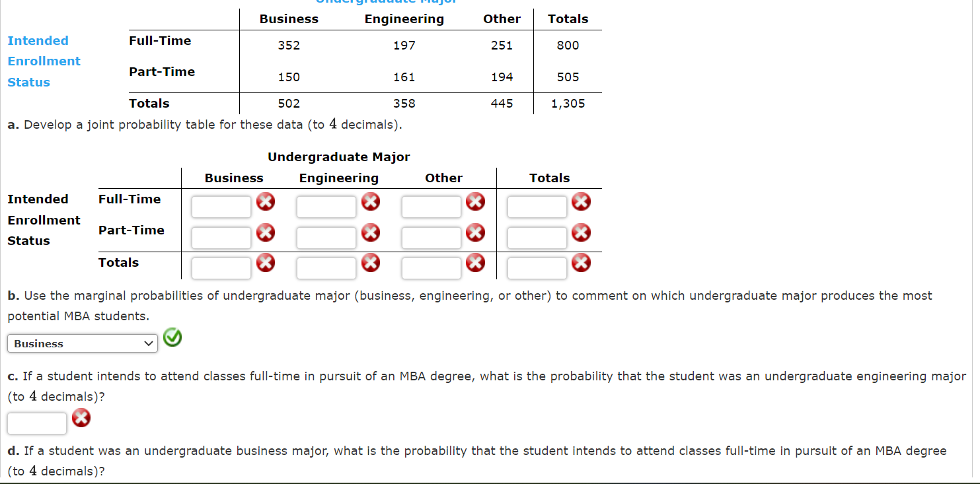The image size is (980, 484).
Task: Click the red error icon beside Part-Time Business cell
Action: [266, 232]
